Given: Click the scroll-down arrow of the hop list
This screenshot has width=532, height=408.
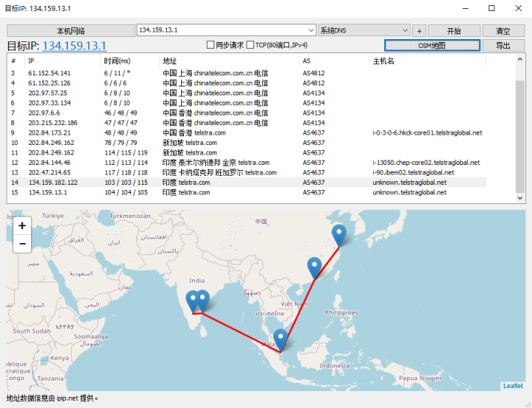Looking at the screenshot, I should (x=519, y=198).
